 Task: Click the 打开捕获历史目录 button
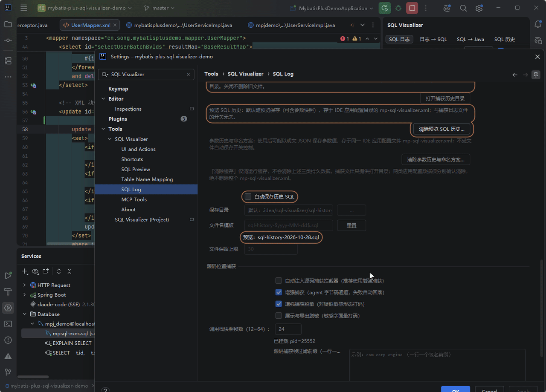point(445,98)
